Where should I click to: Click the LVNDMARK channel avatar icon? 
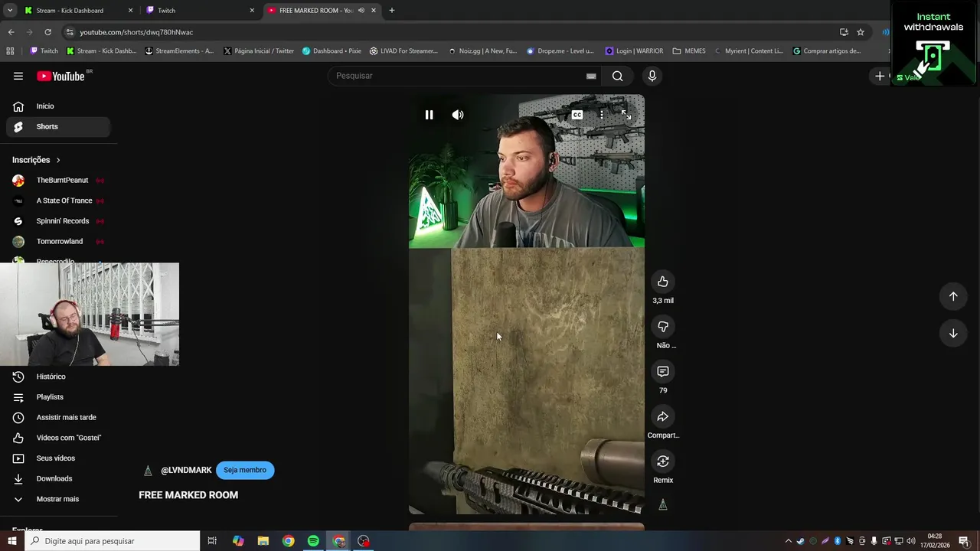149,471
